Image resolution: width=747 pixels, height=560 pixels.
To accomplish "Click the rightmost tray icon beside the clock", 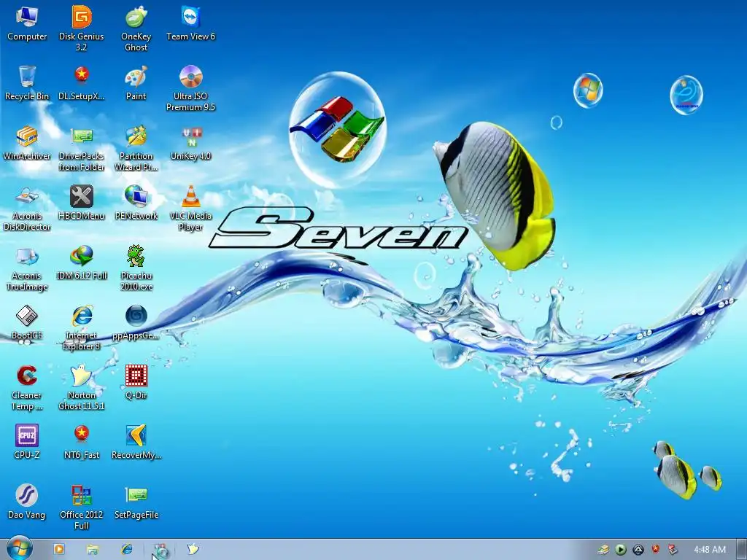I will click(673, 550).
